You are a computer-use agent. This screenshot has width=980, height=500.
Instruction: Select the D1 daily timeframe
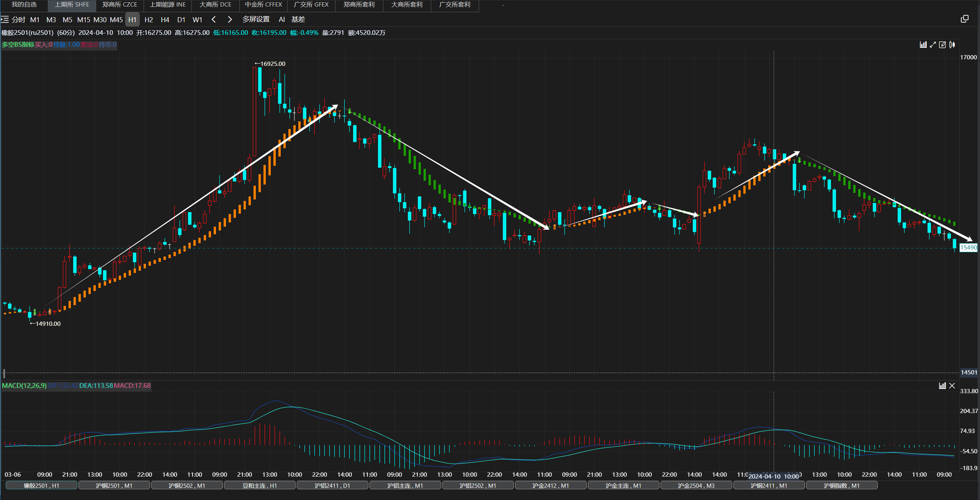click(x=181, y=20)
